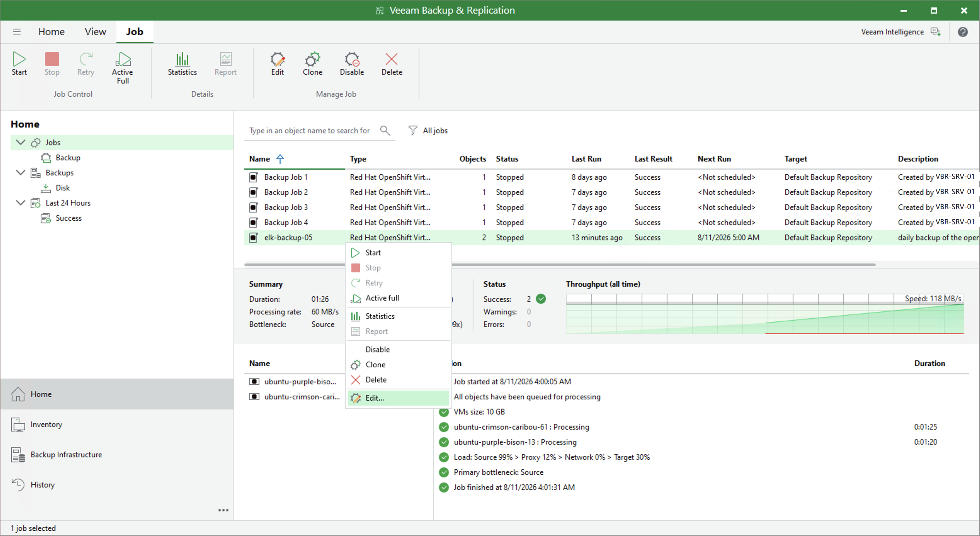Click the Job finished log entry
This screenshot has width=980, height=536.
click(x=514, y=488)
